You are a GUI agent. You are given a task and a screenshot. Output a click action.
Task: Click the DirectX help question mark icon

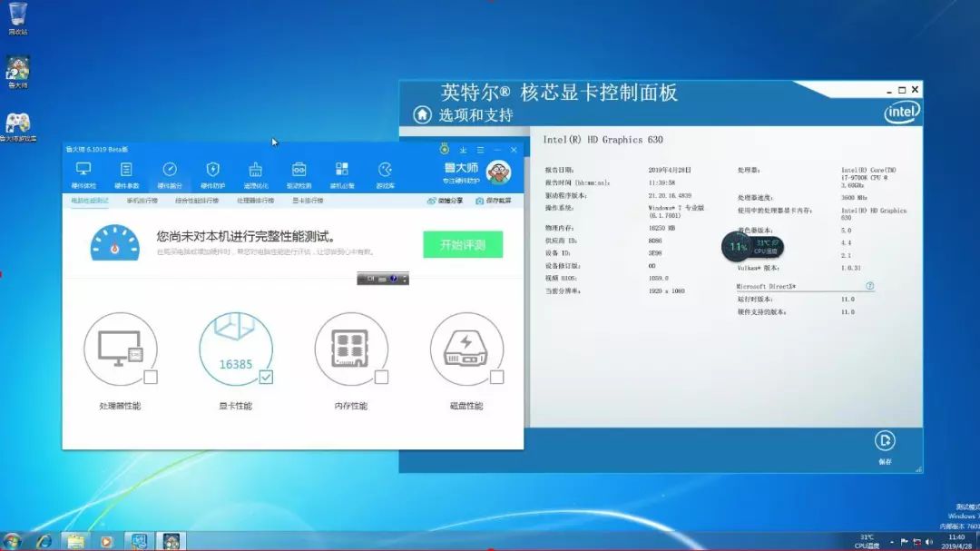click(x=870, y=286)
